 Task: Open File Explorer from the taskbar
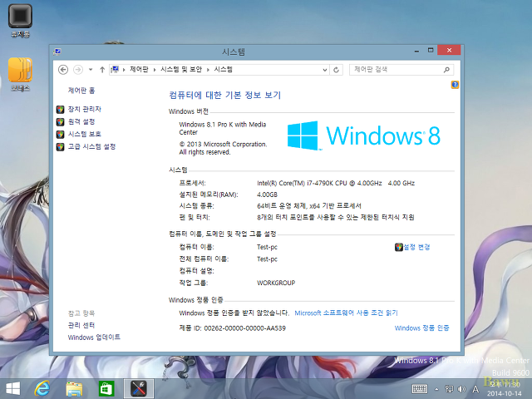tap(74, 389)
